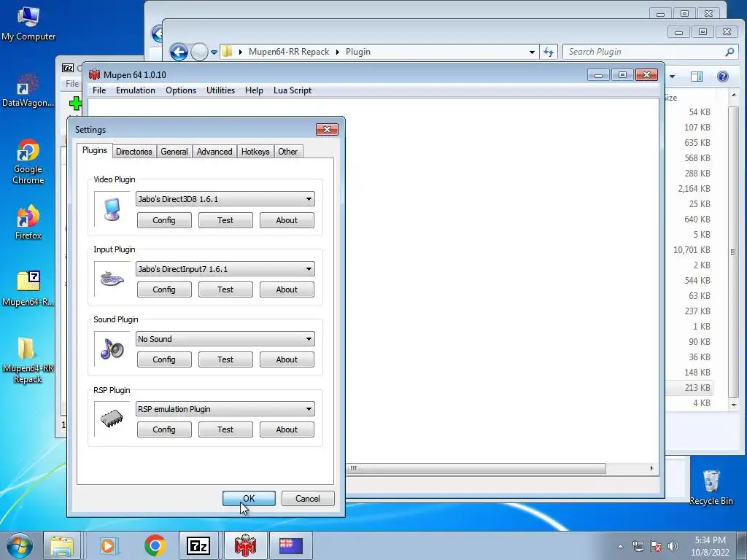The height and width of the screenshot is (560, 747).
Task: Click Test for Input Plugin
Action: point(225,289)
